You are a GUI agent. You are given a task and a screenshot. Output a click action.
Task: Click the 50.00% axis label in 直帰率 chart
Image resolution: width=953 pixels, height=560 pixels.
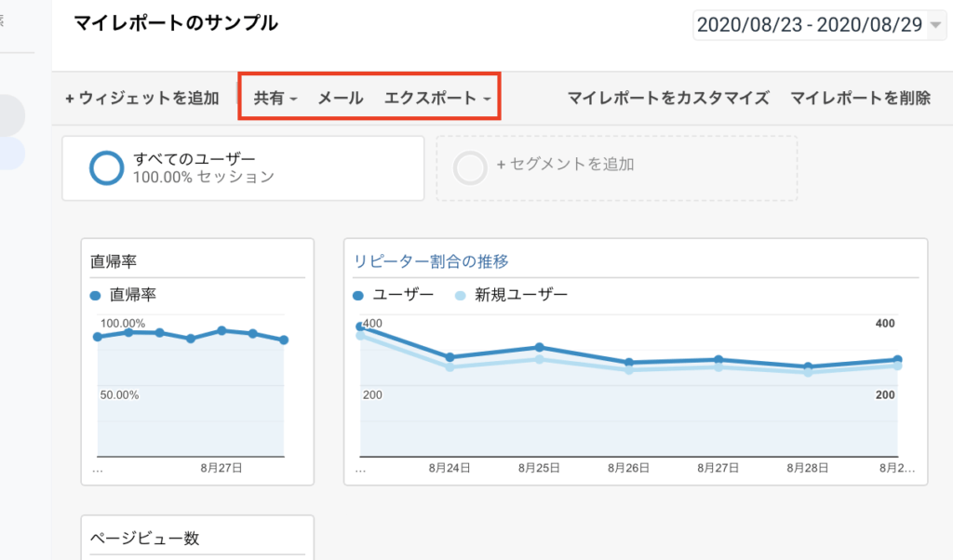[119, 394]
